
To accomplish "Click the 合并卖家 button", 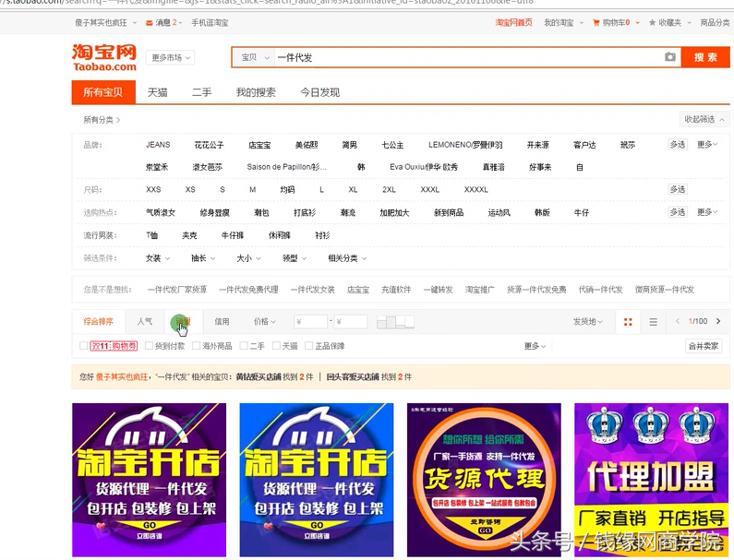I will pos(704,346).
